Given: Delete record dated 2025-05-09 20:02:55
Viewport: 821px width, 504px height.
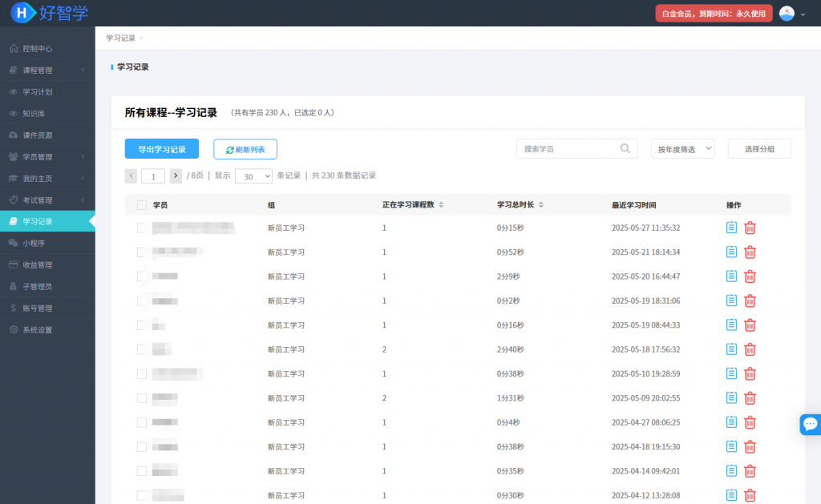Looking at the screenshot, I should (x=750, y=398).
